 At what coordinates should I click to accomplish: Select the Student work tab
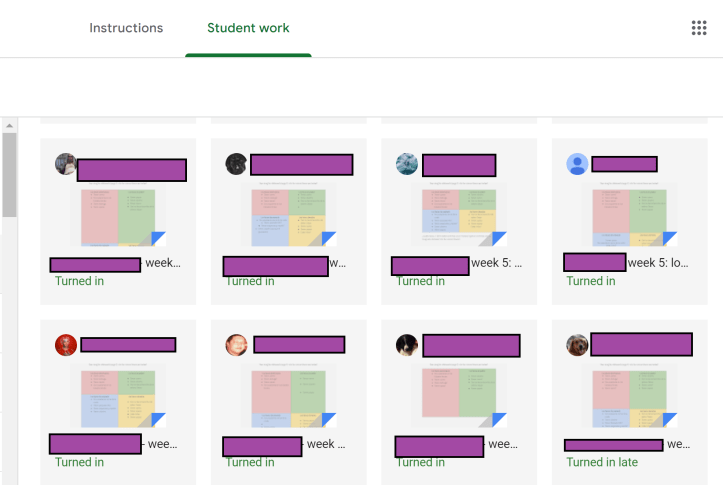tap(248, 28)
